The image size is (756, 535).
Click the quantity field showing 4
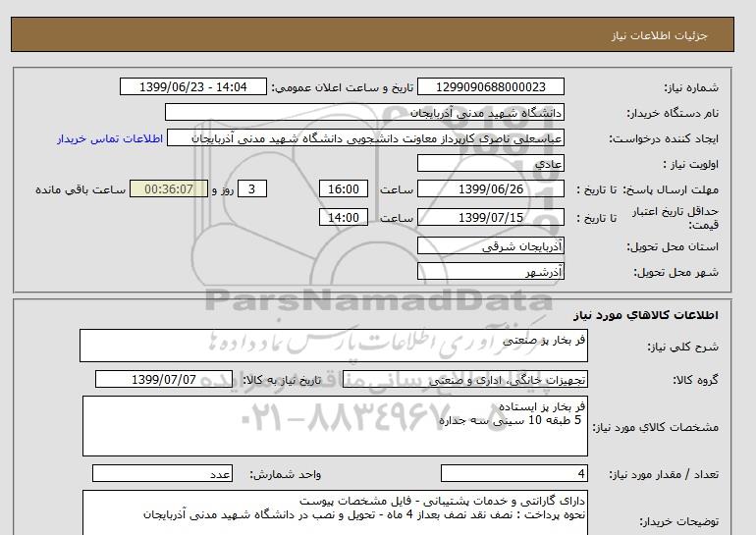click(513, 474)
